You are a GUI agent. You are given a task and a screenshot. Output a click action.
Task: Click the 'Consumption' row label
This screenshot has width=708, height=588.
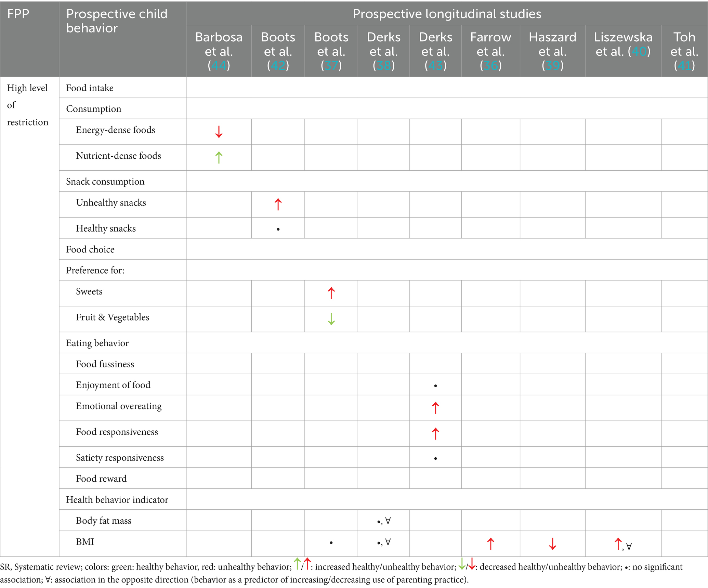[x=94, y=109]
